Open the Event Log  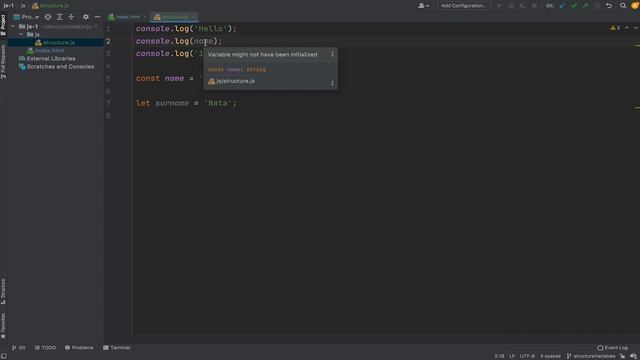pyautogui.click(x=613, y=348)
